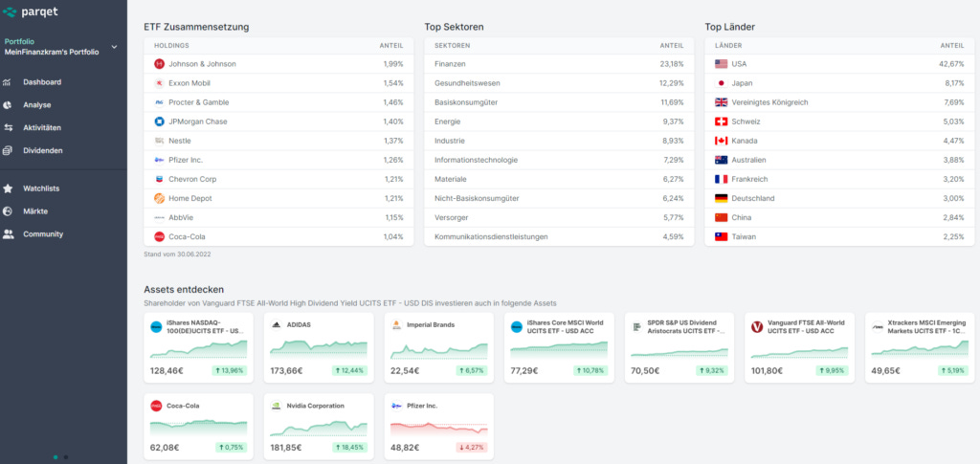Image resolution: width=980 pixels, height=464 pixels.
Task: Click the Adidas logo on ADIDAS card
Action: click(x=276, y=325)
